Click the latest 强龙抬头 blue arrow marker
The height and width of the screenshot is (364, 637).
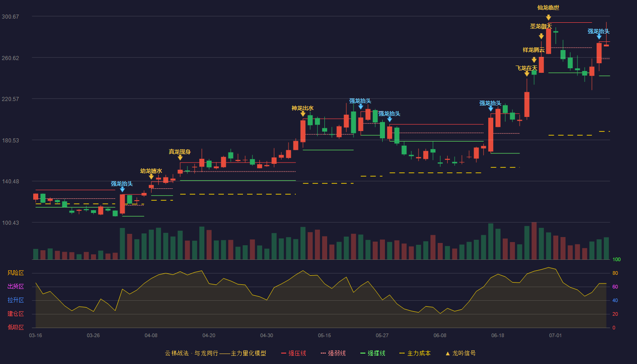point(599,36)
